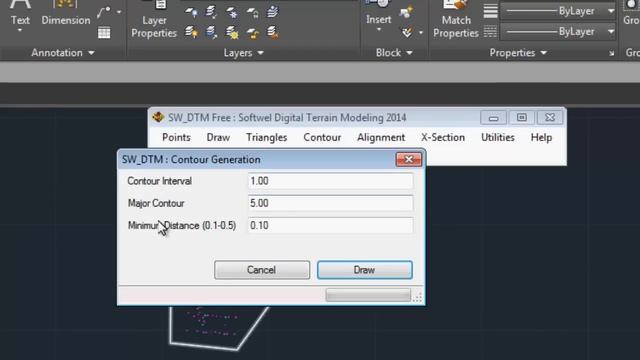Select the Text annotation tool
The height and width of the screenshot is (360, 640).
[x=20, y=12]
